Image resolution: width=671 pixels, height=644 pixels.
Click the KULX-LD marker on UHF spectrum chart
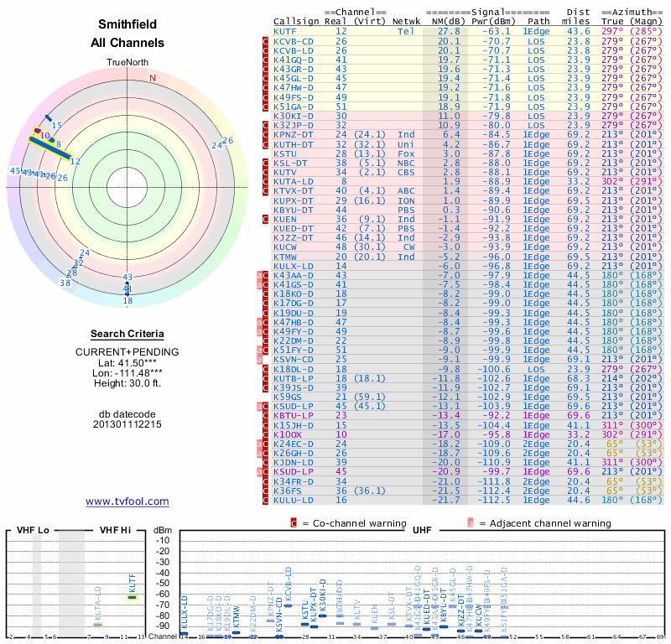click(x=184, y=633)
